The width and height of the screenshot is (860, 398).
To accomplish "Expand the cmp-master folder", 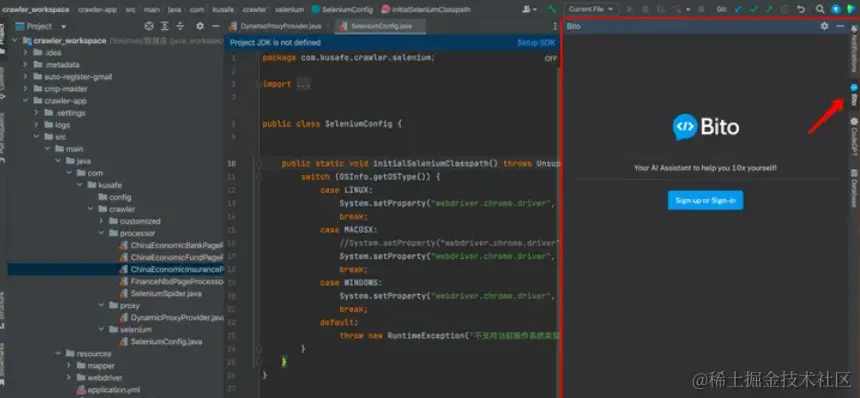I will pos(25,89).
